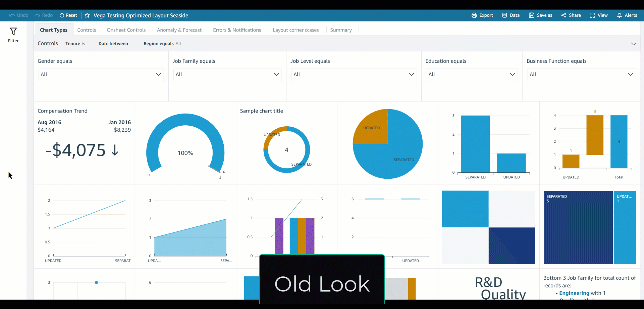Click the Tenure control in Controls bar

click(75, 44)
